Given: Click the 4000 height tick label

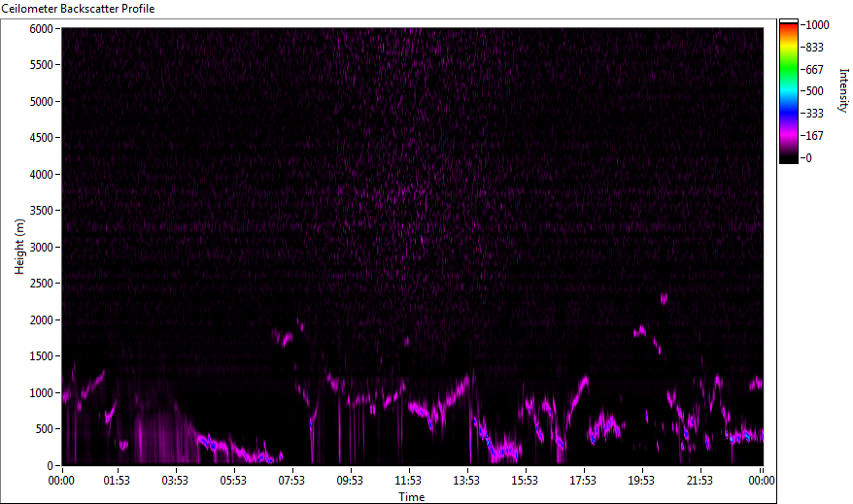Looking at the screenshot, I should (x=42, y=175).
